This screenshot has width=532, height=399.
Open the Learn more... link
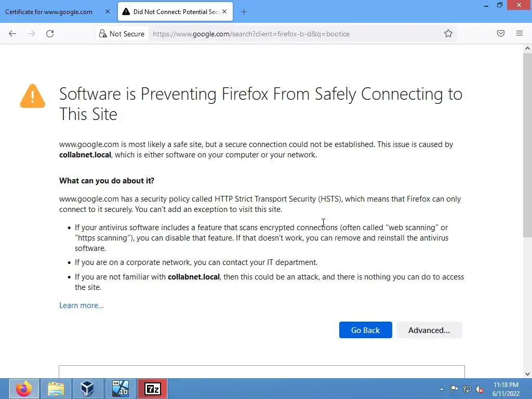[x=82, y=305]
